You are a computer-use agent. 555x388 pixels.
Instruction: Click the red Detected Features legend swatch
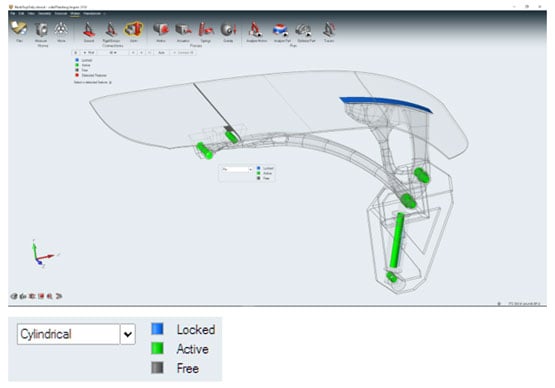coord(77,75)
